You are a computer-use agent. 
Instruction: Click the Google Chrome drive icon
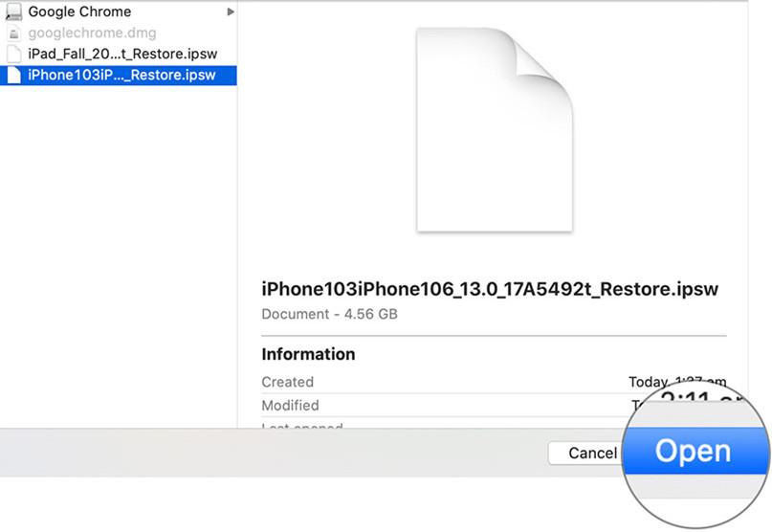(x=13, y=11)
